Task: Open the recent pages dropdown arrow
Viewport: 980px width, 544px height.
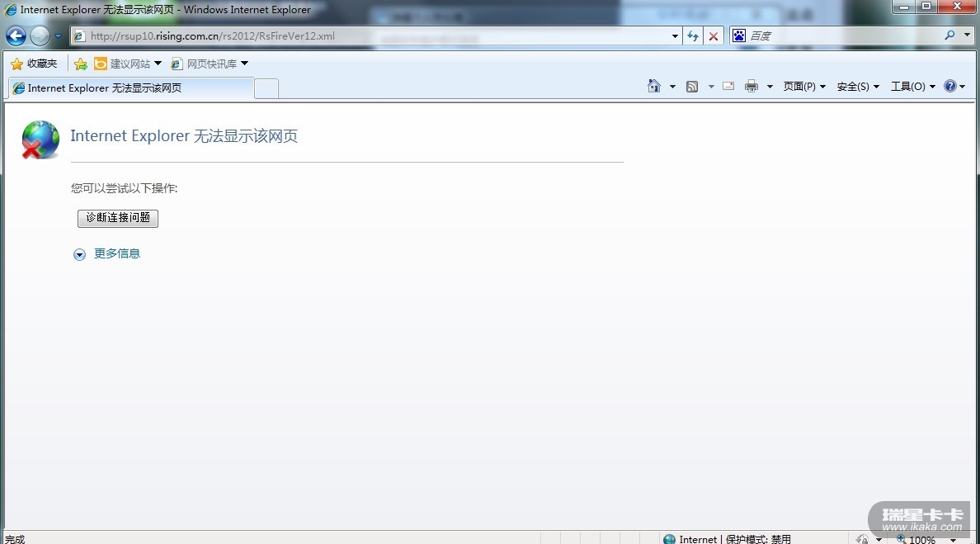Action: click(58, 36)
